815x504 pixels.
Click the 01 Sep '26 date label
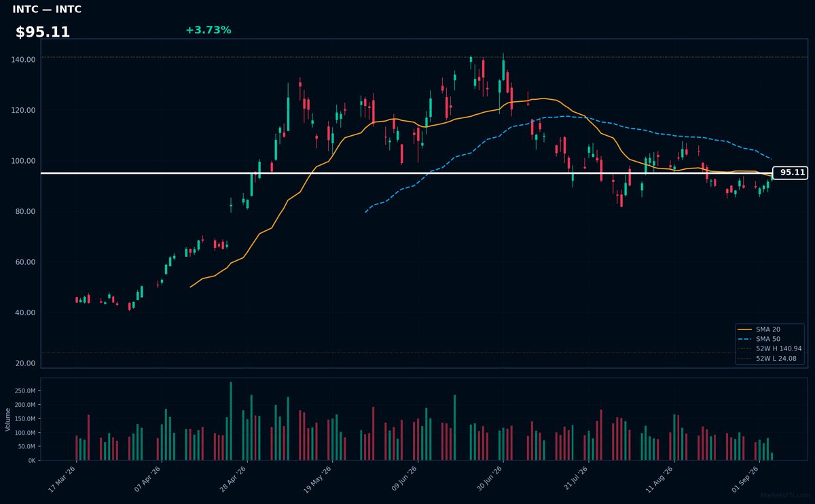click(744, 480)
